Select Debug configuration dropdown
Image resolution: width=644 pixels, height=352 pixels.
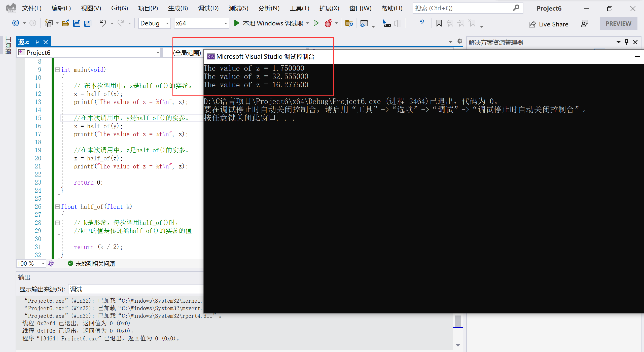pos(154,23)
